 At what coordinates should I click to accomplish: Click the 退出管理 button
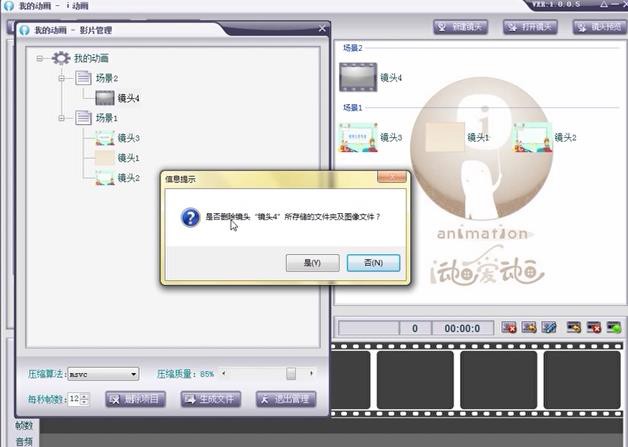click(x=286, y=399)
